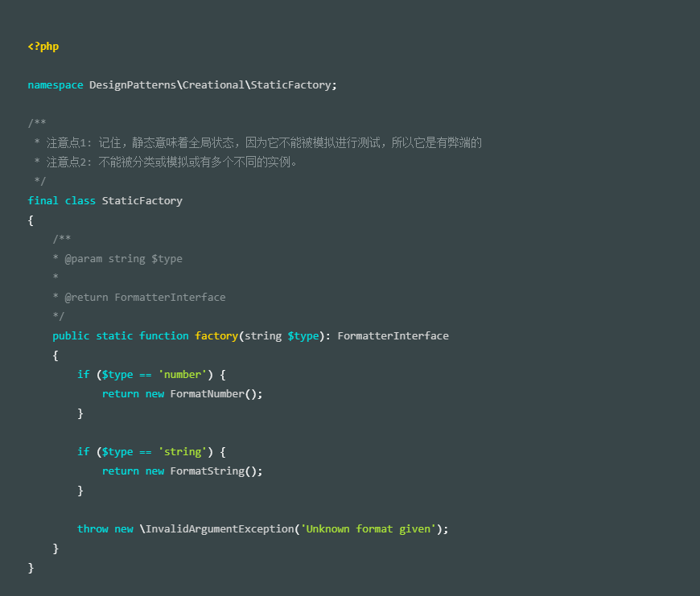Click the final keyword
Screen dimensions: 700x596
coord(43,201)
